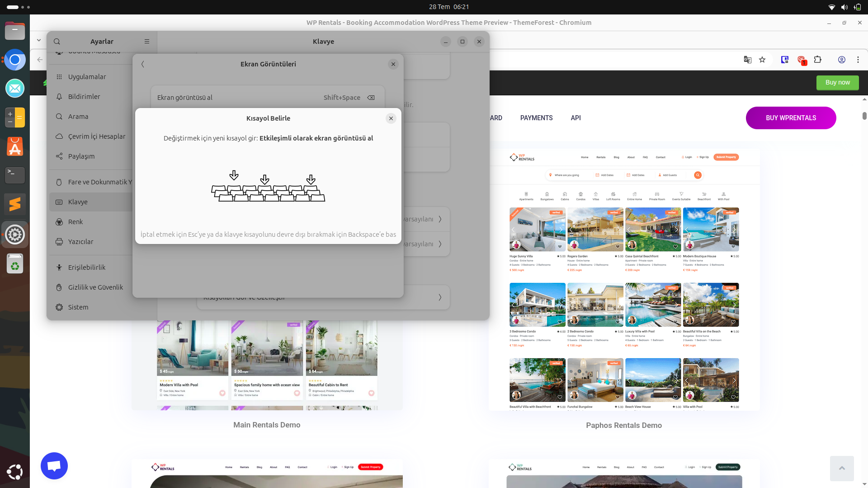Launch the Terminal from the dock

pyautogui.click(x=15, y=175)
